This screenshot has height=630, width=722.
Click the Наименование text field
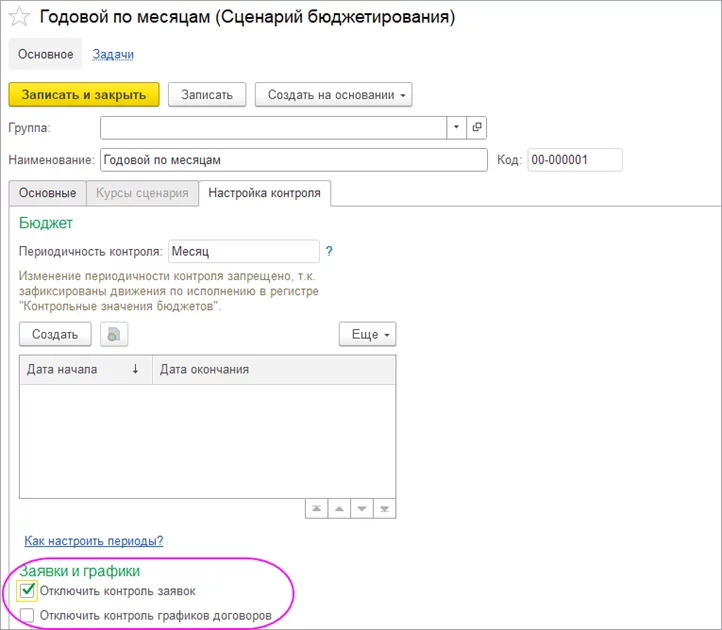click(x=292, y=160)
